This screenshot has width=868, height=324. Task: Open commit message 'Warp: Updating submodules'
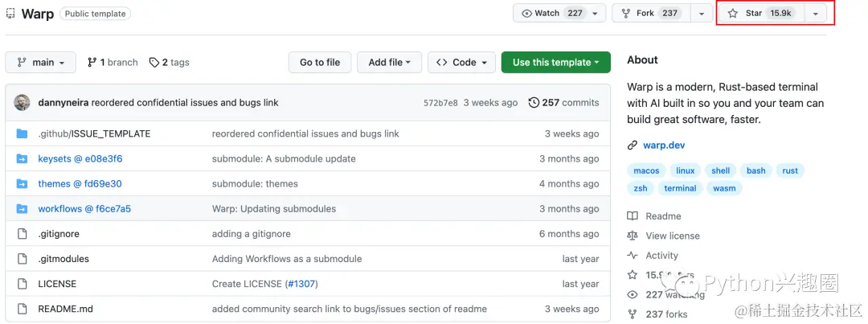coord(274,209)
